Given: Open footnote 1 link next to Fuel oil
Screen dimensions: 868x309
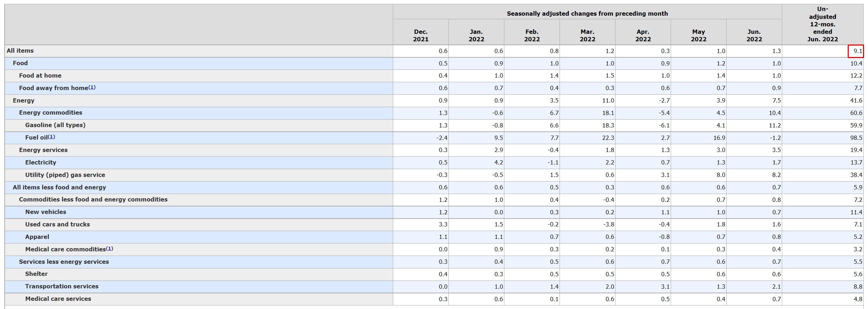Looking at the screenshot, I should [x=51, y=137].
